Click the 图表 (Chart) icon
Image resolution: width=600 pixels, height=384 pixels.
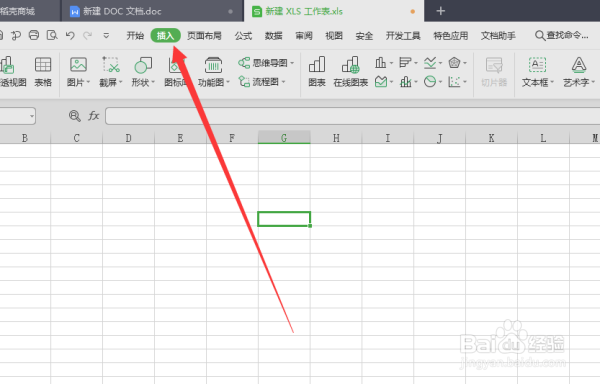(317, 64)
